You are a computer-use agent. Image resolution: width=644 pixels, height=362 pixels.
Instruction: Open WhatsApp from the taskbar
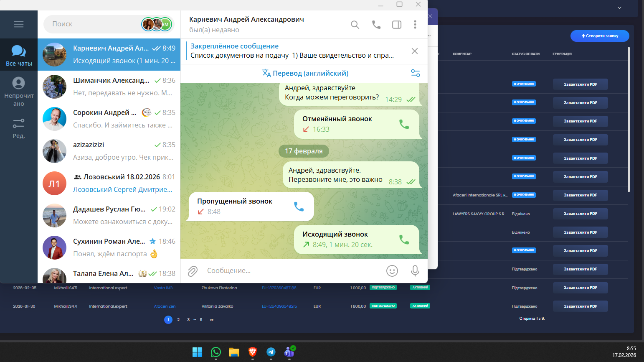point(216,352)
